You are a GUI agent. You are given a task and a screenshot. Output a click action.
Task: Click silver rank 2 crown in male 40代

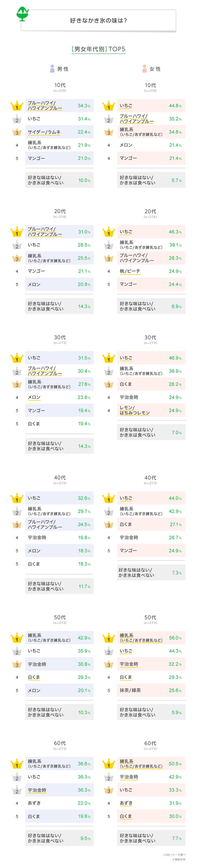(17, 511)
